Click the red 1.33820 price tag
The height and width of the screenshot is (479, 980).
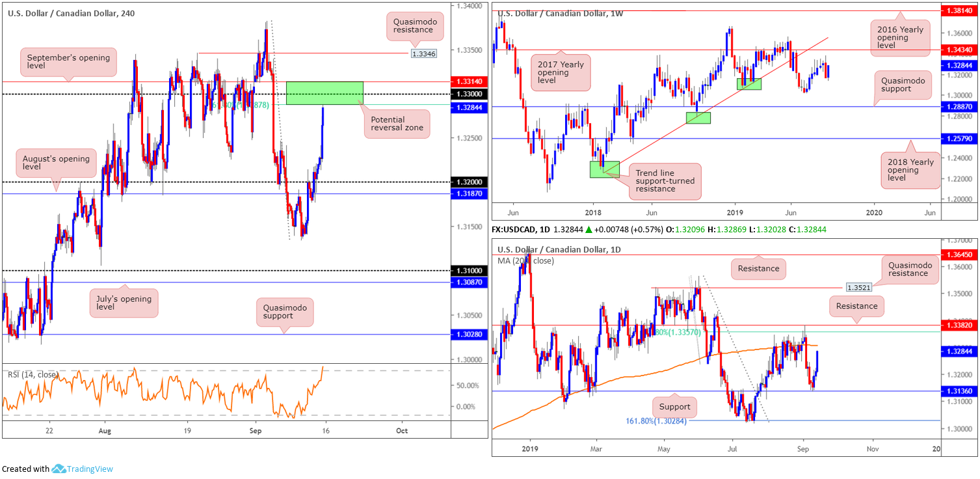(959, 325)
